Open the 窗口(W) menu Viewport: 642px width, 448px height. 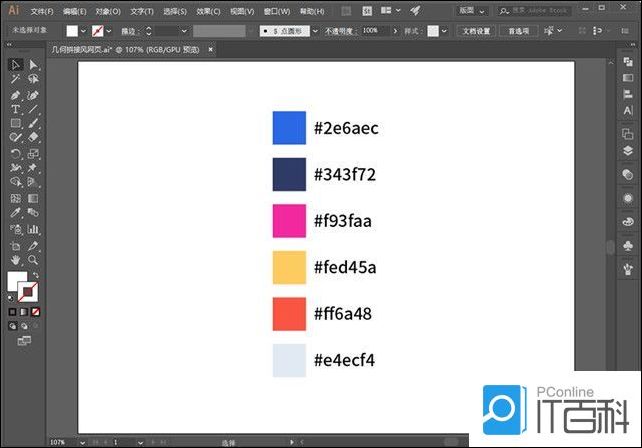277,11
